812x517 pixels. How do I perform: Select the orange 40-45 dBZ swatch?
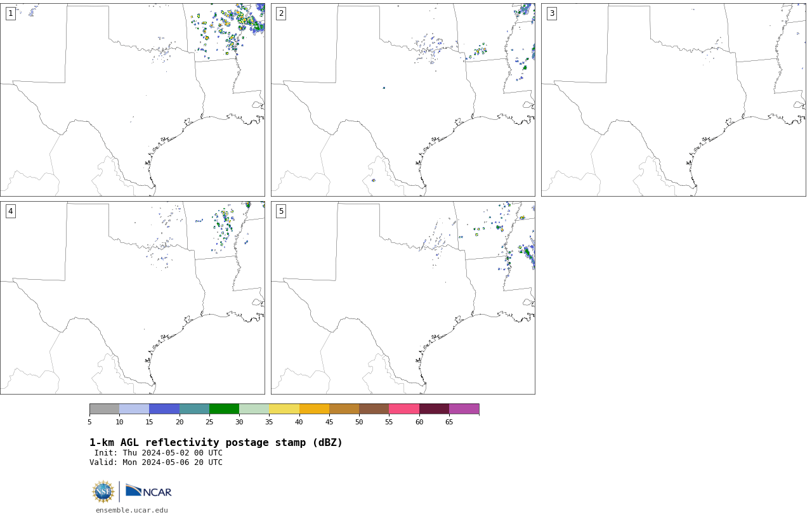pyautogui.click(x=314, y=409)
